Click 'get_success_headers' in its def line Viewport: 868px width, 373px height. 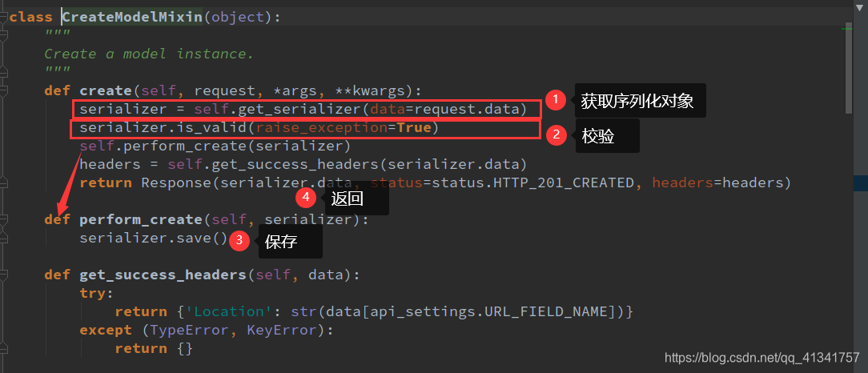(163, 275)
